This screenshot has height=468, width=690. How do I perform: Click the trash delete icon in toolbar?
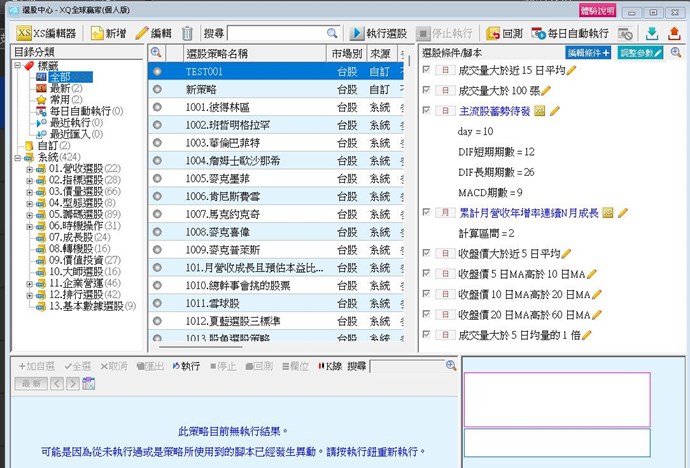click(188, 33)
